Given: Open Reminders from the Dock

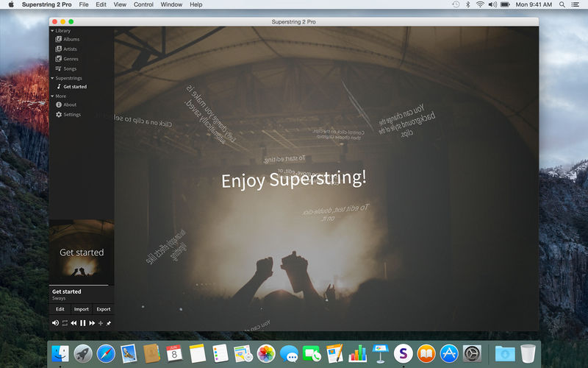Looking at the screenshot, I should pos(220,353).
